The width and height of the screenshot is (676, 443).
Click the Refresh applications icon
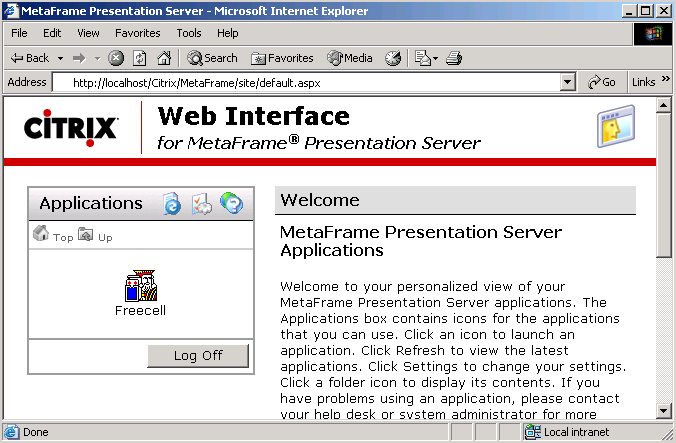(172, 203)
